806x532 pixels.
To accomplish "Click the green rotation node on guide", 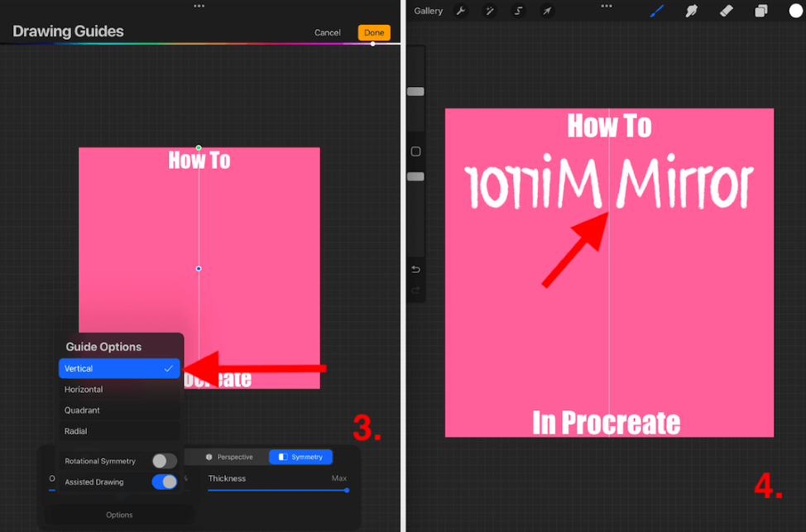I will tap(199, 147).
